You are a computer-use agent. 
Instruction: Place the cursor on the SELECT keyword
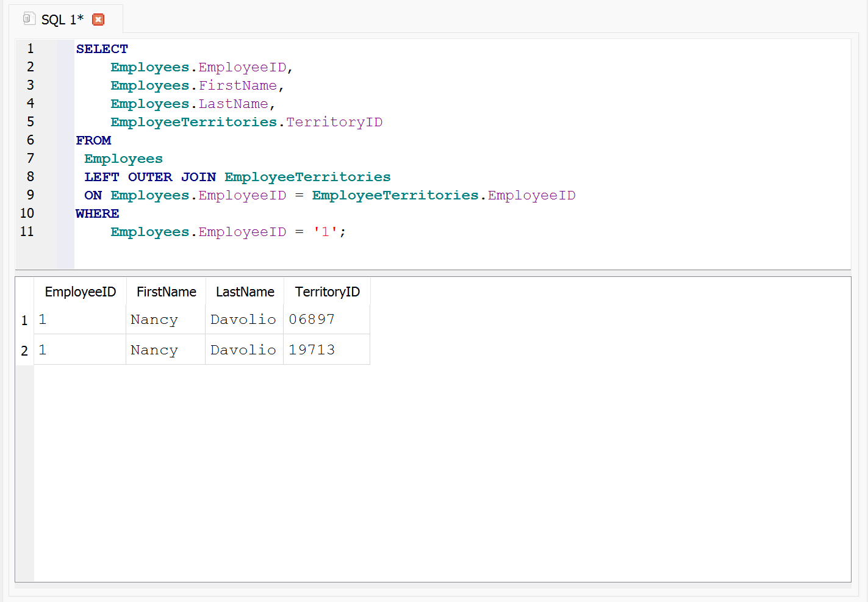tap(102, 49)
